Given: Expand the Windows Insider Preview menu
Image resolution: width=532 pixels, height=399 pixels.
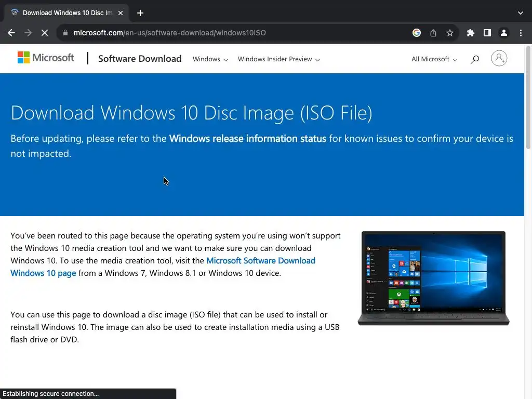Looking at the screenshot, I should (x=278, y=59).
